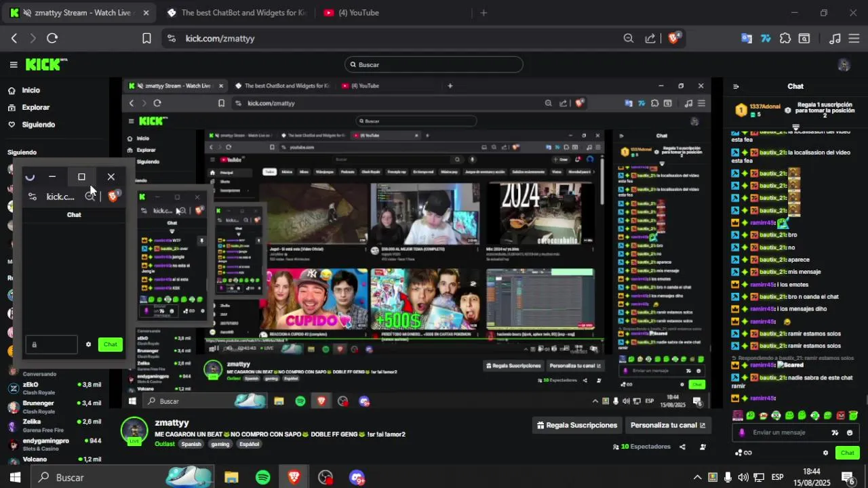Open Zelika followed channel
The height and width of the screenshot is (488, 868).
pos(54,425)
